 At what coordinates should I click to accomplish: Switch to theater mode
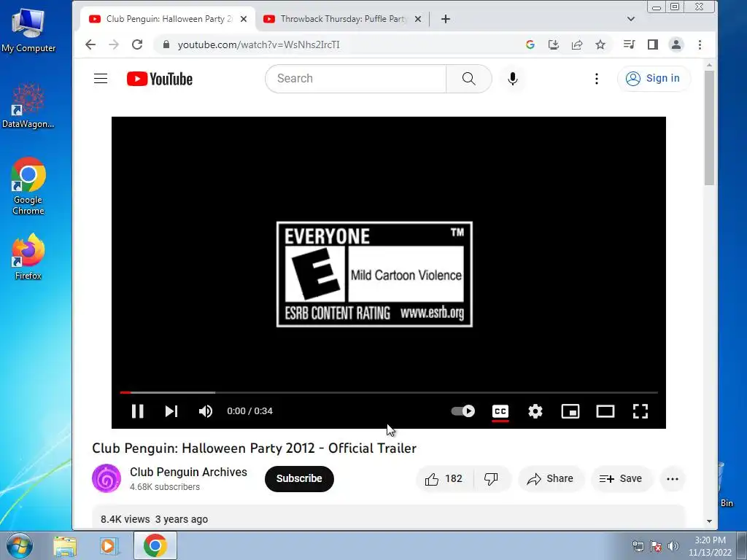tap(605, 411)
